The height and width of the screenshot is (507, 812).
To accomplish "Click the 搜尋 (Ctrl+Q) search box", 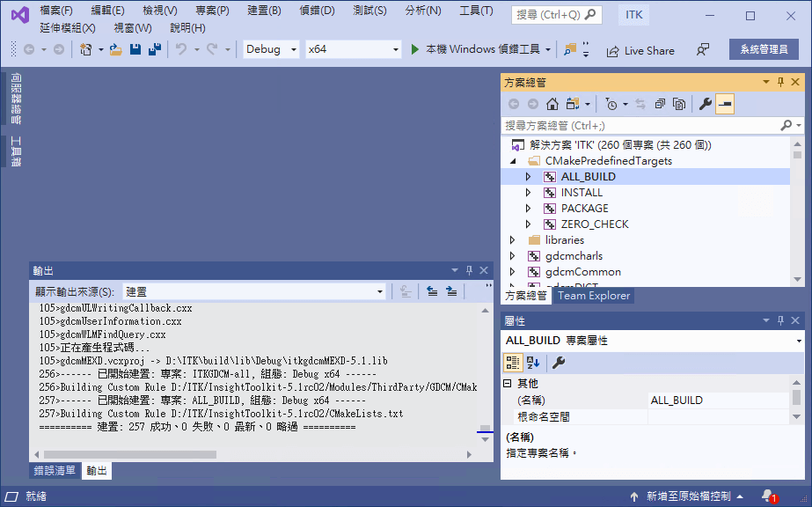I will coord(556,14).
